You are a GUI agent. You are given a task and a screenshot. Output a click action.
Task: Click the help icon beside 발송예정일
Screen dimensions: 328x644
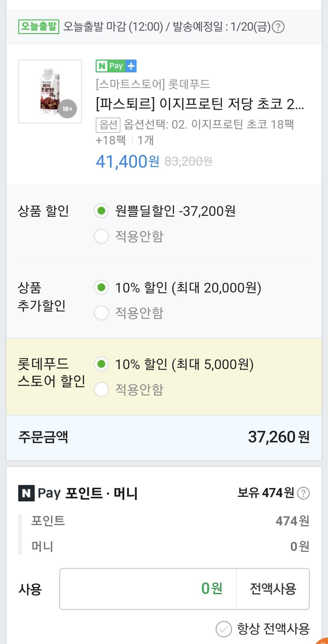278,27
